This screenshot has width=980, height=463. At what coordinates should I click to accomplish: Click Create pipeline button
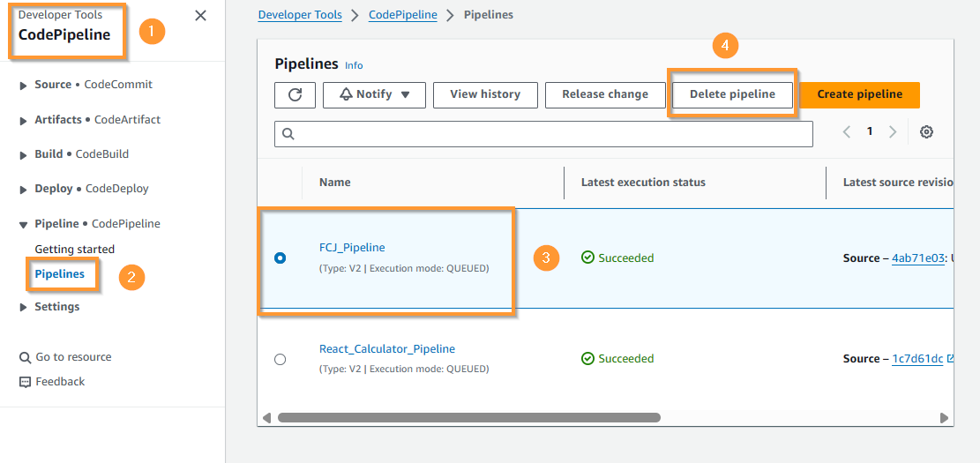[x=860, y=95]
